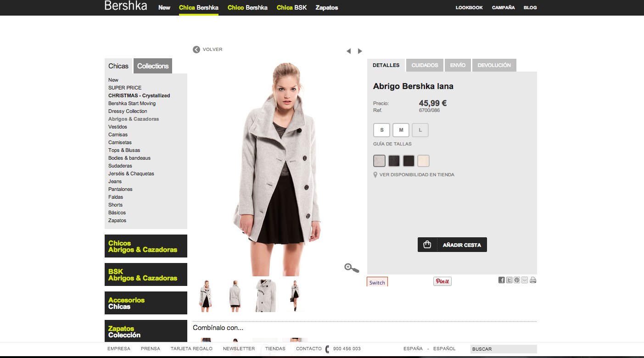Click the magnifier zoom icon on photo
The image size is (644, 358).
(x=352, y=268)
